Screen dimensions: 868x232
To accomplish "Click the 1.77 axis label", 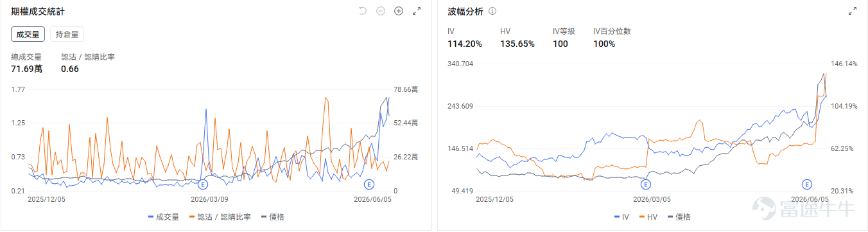I will [18, 89].
